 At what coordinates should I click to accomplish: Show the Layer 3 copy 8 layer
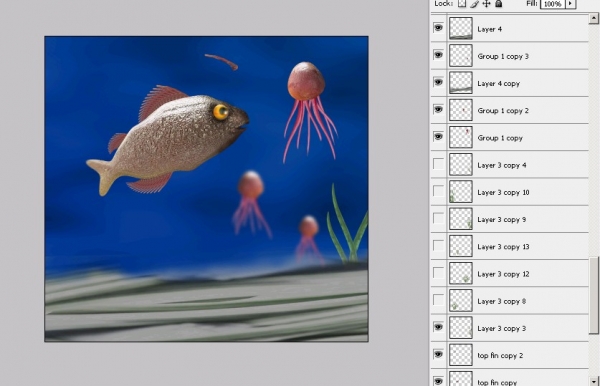pyautogui.click(x=438, y=300)
